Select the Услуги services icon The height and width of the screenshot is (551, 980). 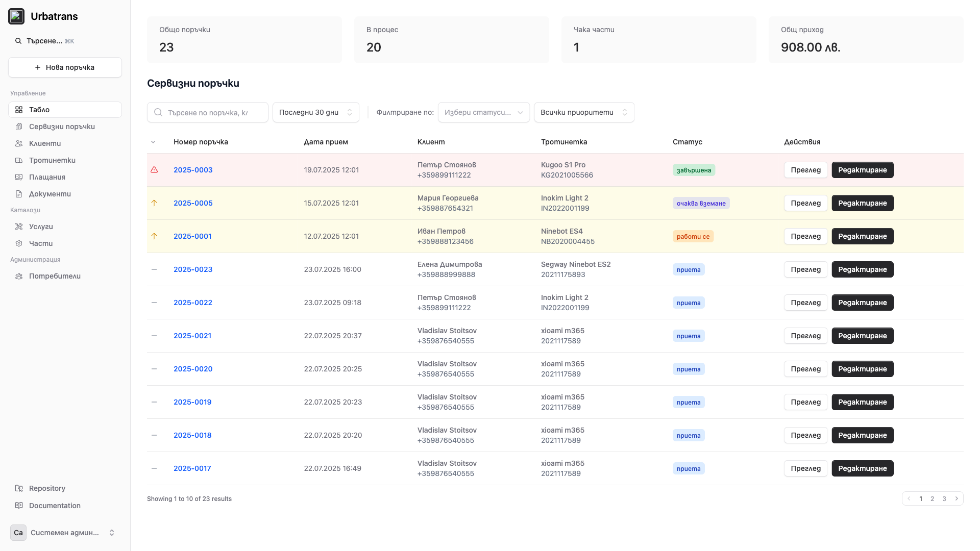click(19, 227)
